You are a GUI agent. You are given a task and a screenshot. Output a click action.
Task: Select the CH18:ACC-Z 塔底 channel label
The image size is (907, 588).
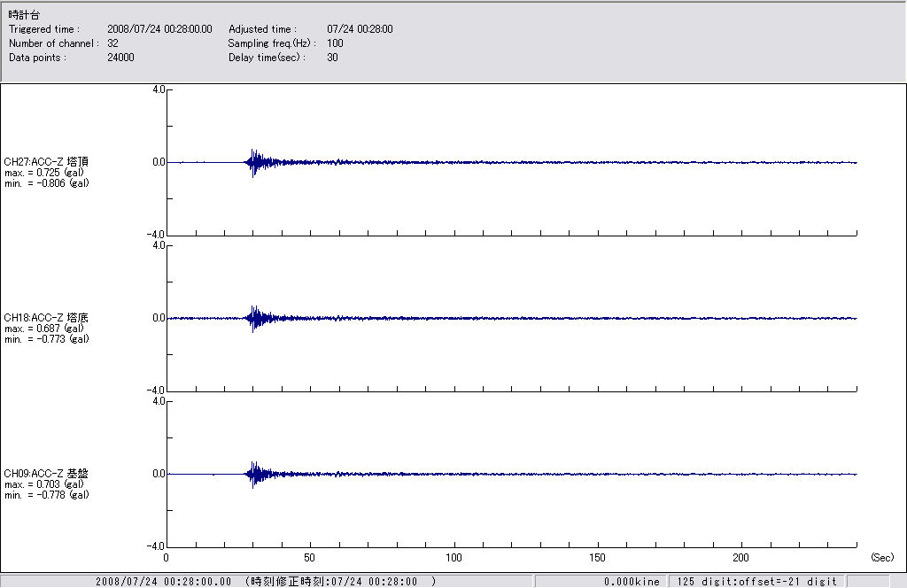(x=46, y=317)
